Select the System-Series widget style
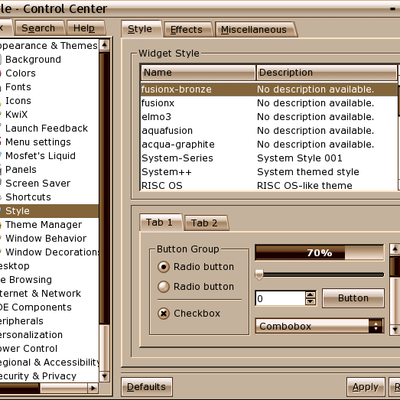 tap(269, 158)
